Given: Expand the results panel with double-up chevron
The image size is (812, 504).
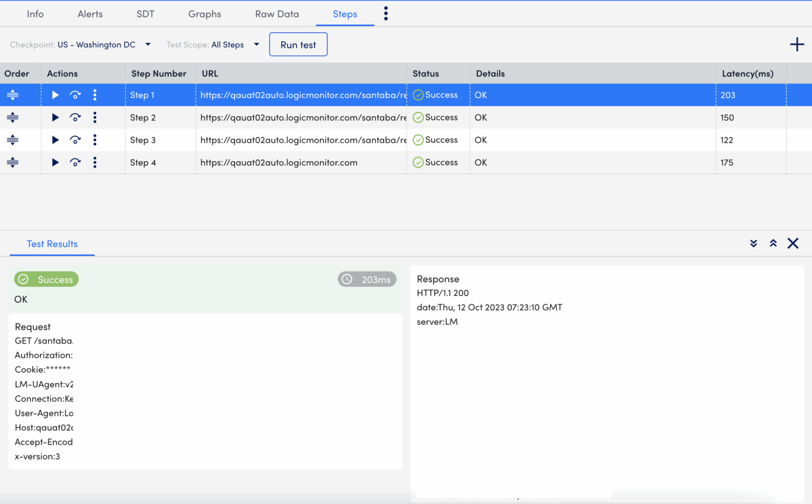Looking at the screenshot, I should [773, 243].
